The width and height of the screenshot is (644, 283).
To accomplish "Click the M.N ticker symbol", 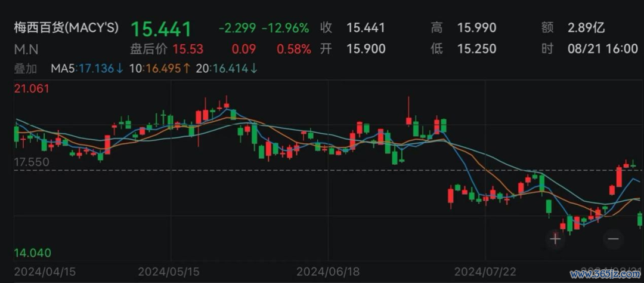I will tap(26, 50).
